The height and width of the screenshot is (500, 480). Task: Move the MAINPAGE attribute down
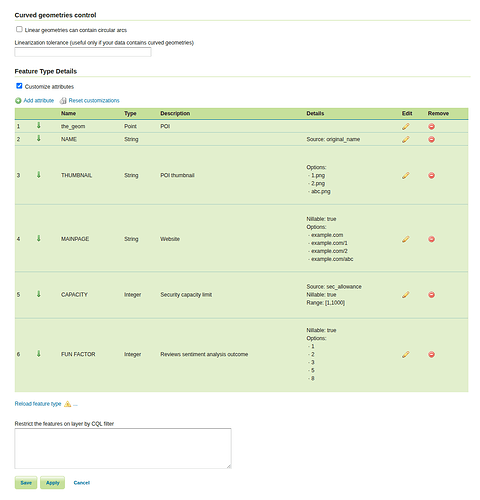coord(39,238)
